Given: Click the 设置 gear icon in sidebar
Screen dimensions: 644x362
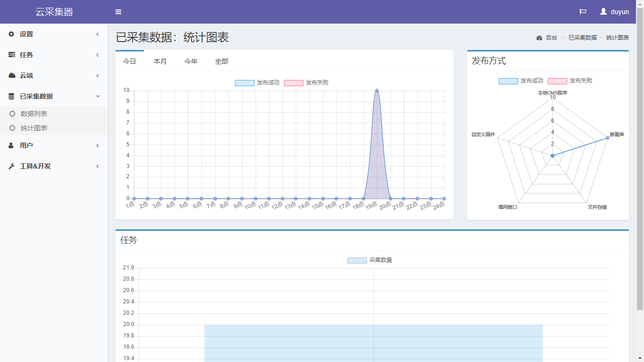Looking at the screenshot, I should [11, 34].
